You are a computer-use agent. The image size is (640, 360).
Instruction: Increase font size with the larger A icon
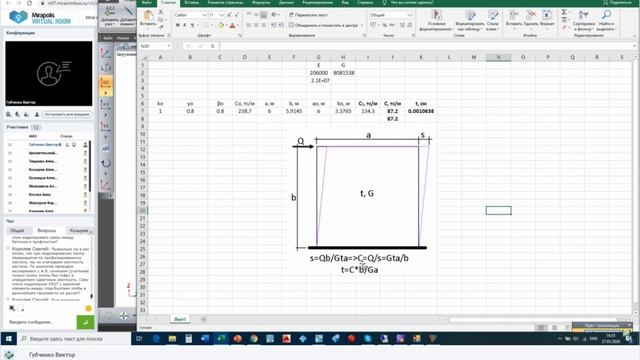coord(230,15)
